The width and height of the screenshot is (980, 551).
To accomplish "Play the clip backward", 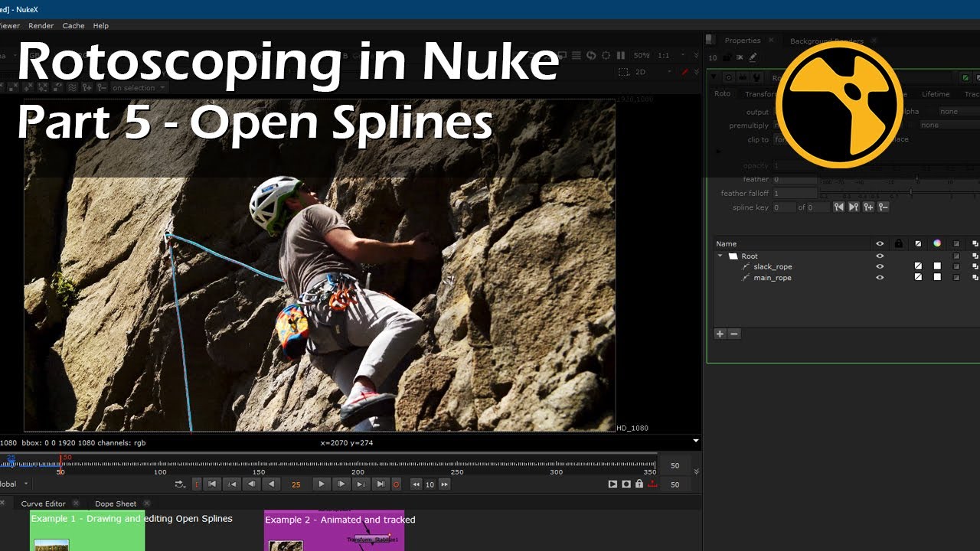I will coord(271,484).
